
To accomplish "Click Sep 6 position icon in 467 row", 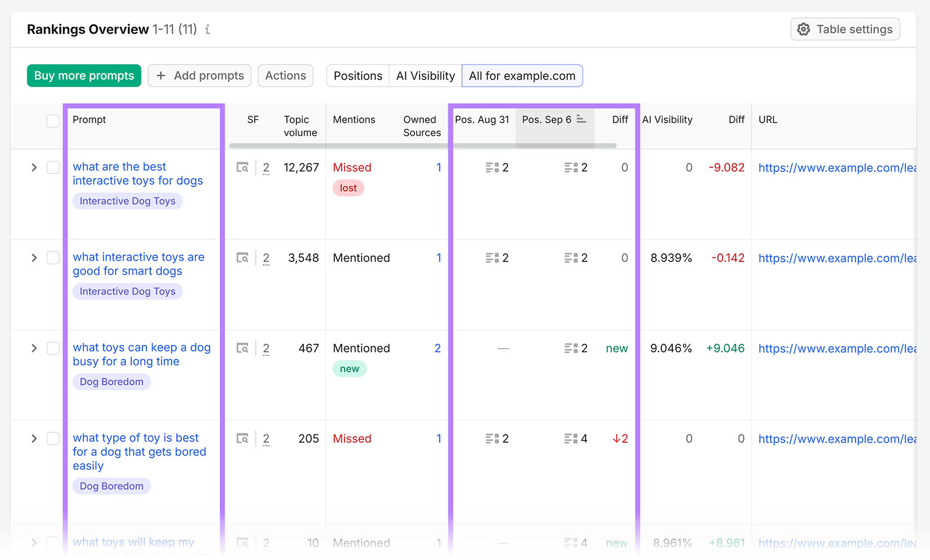I will point(571,348).
